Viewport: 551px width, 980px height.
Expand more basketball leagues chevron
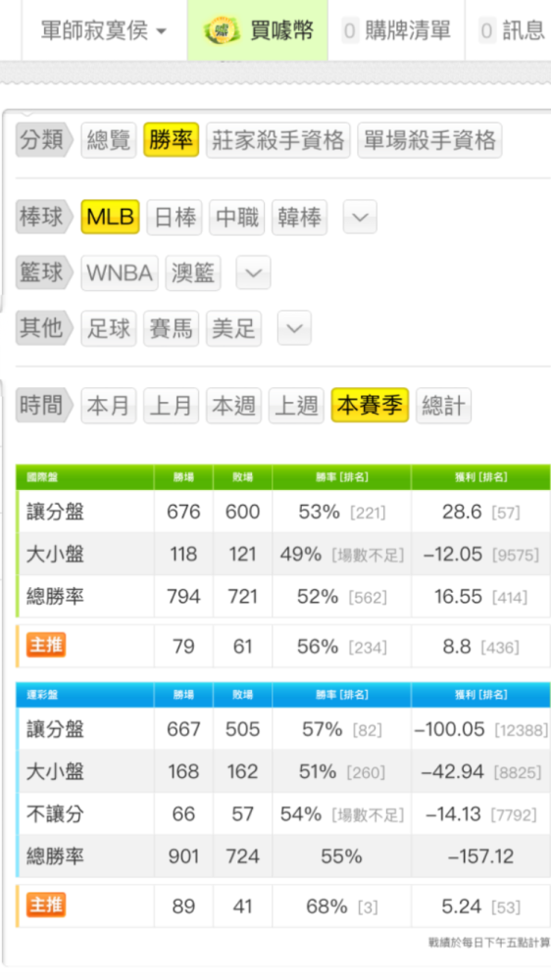[253, 272]
